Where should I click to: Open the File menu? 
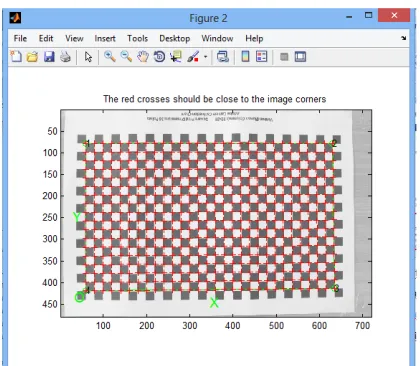click(20, 38)
